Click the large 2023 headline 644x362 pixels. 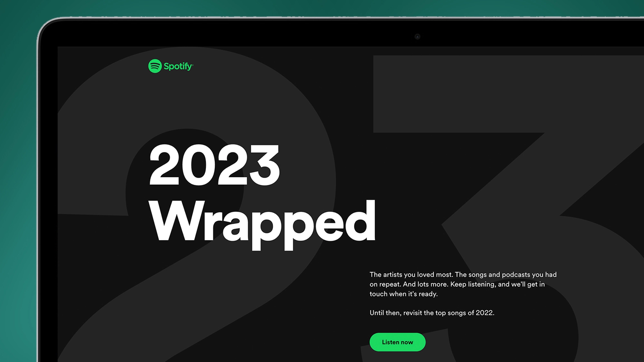(214, 165)
